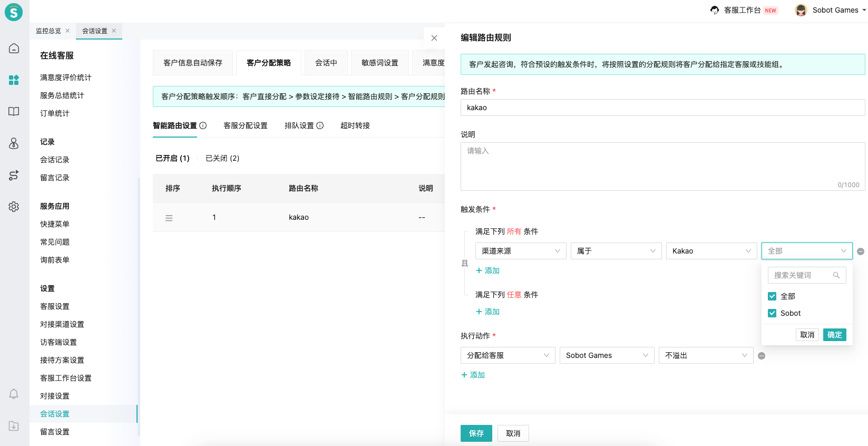This screenshot has height=446, width=868.
Task: Add a condition under 任意 条件
Action: (487, 312)
